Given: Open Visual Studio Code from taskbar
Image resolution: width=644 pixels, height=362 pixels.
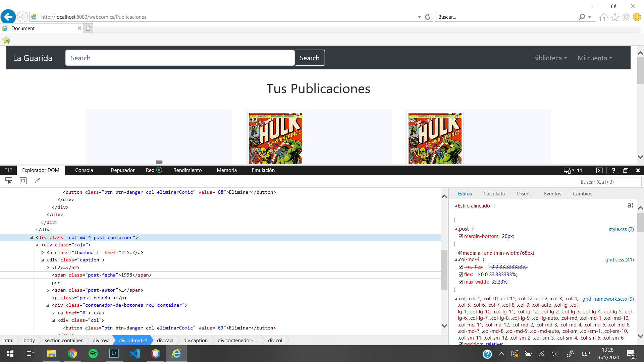Looking at the screenshot, I should [135, 354].
